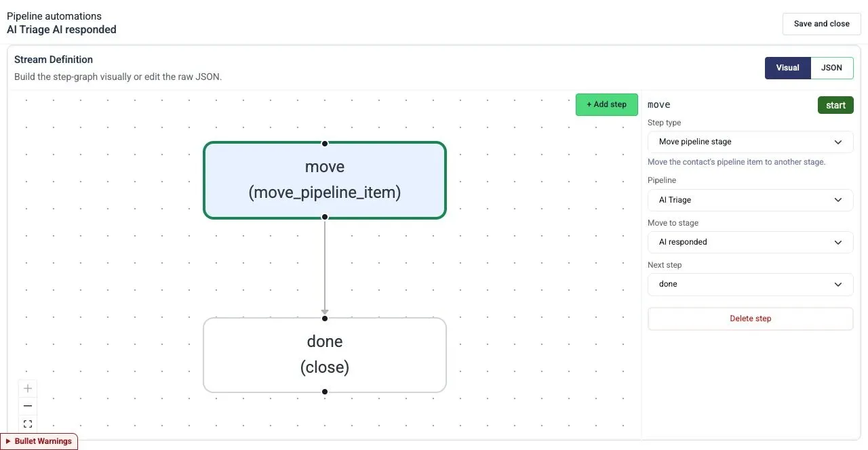Click the top handle of done node

coord(325,319)
